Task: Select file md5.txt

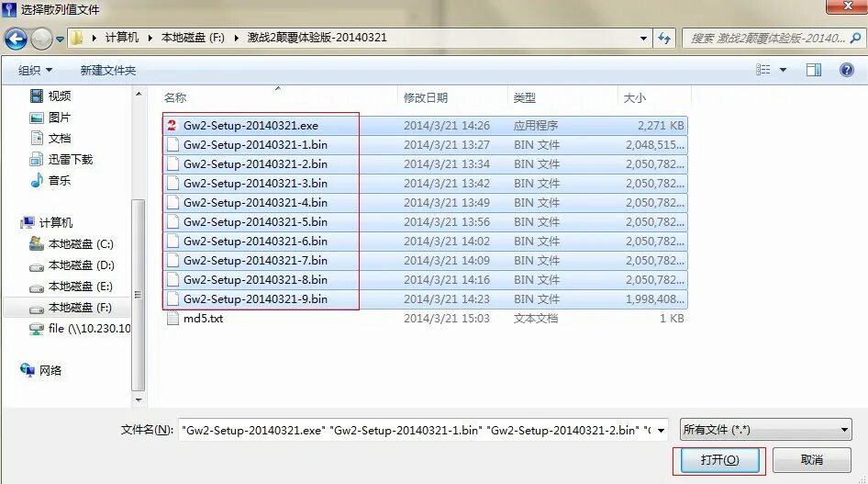Action: [425, 319]
